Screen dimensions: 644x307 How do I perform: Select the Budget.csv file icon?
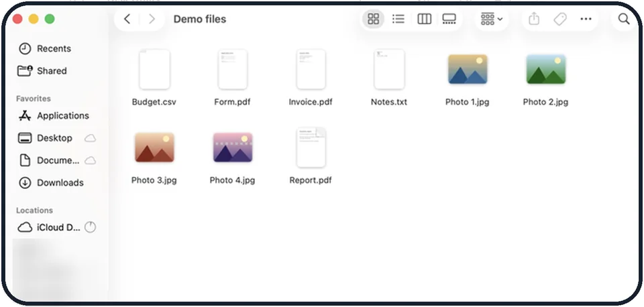pyautogui.click(x=154, y=69)
